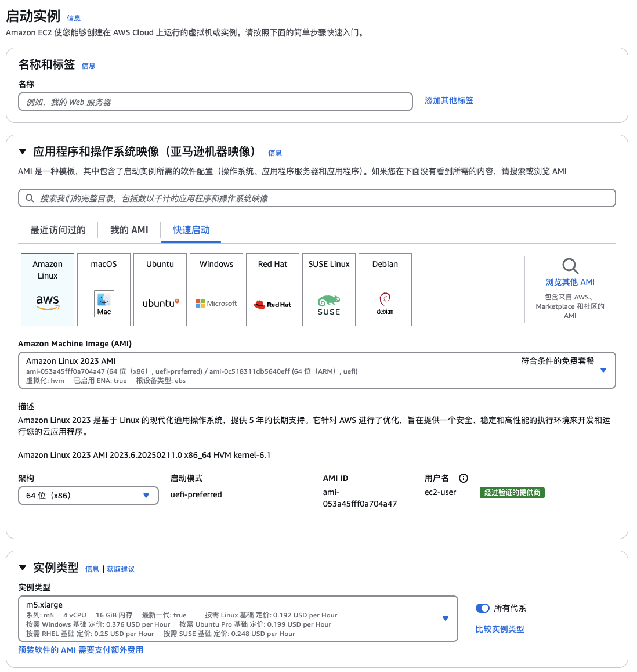This screenshot has height=672, width=637.
Task: Focus the AMI catalog search field
Action: tap(317, 198)
